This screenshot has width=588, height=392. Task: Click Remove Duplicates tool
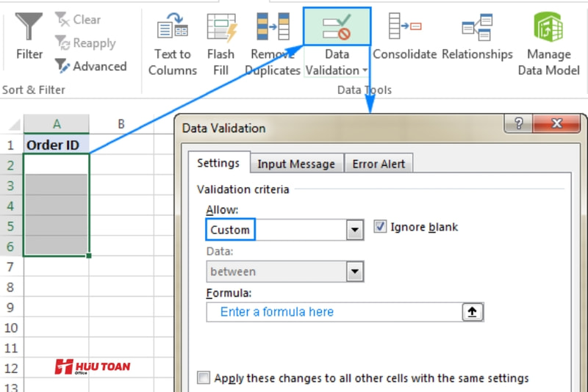pyautogui.click(x=273, y=44)
